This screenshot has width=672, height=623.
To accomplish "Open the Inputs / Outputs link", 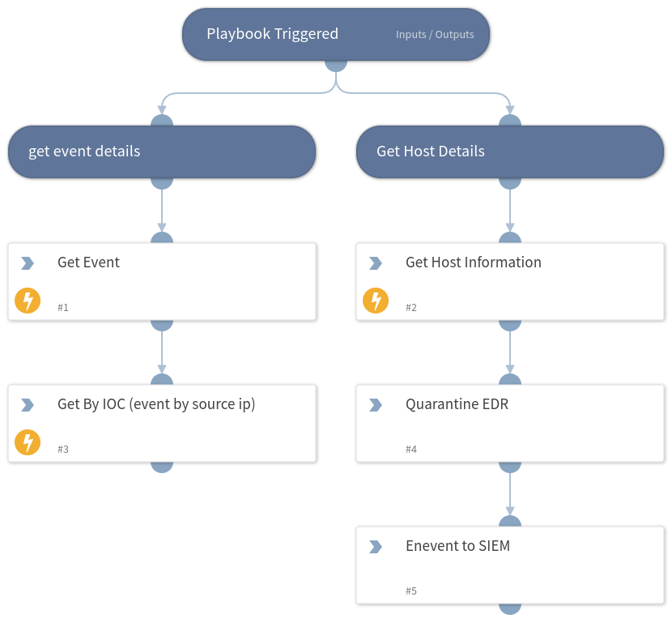I will [x=435, y=35].
